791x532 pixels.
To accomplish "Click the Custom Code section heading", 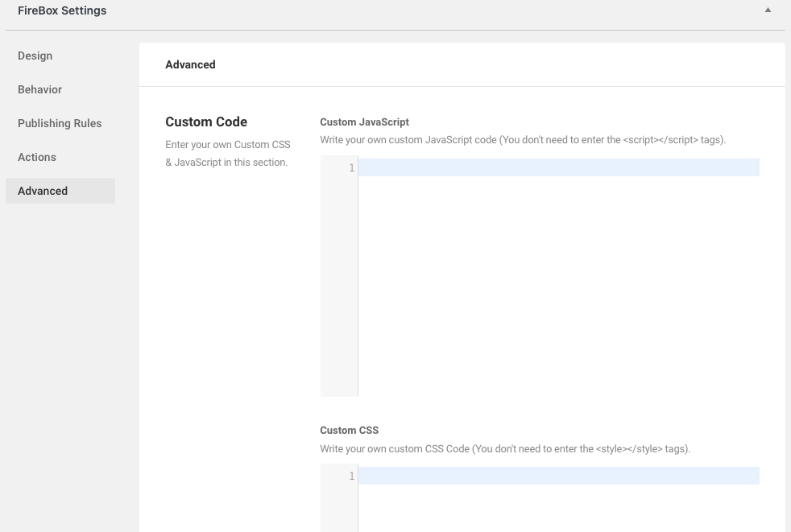I will click(206, 122).
